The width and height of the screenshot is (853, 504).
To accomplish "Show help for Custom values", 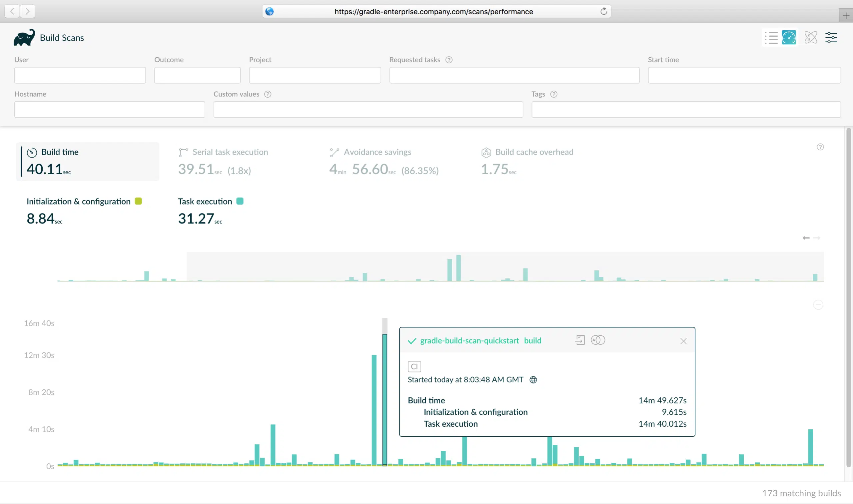I will point(268,94).
